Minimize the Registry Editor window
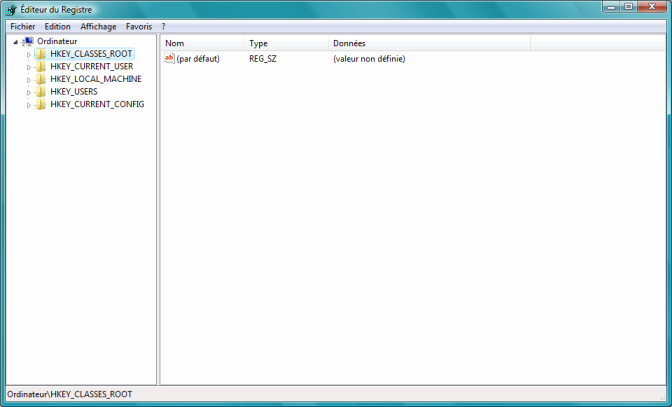The width and height of the screenshot is (672, 407). click(x=611, y=7)
